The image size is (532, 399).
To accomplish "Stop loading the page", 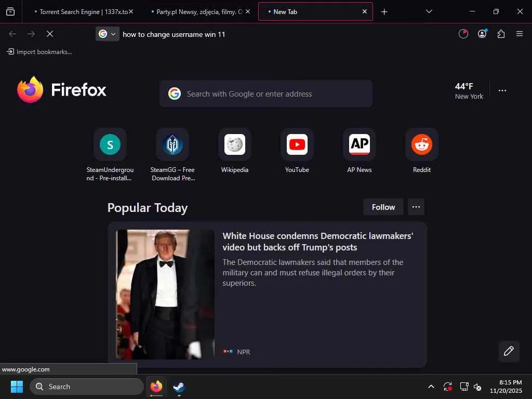I will pyautogui.click(x=50, y=34).
